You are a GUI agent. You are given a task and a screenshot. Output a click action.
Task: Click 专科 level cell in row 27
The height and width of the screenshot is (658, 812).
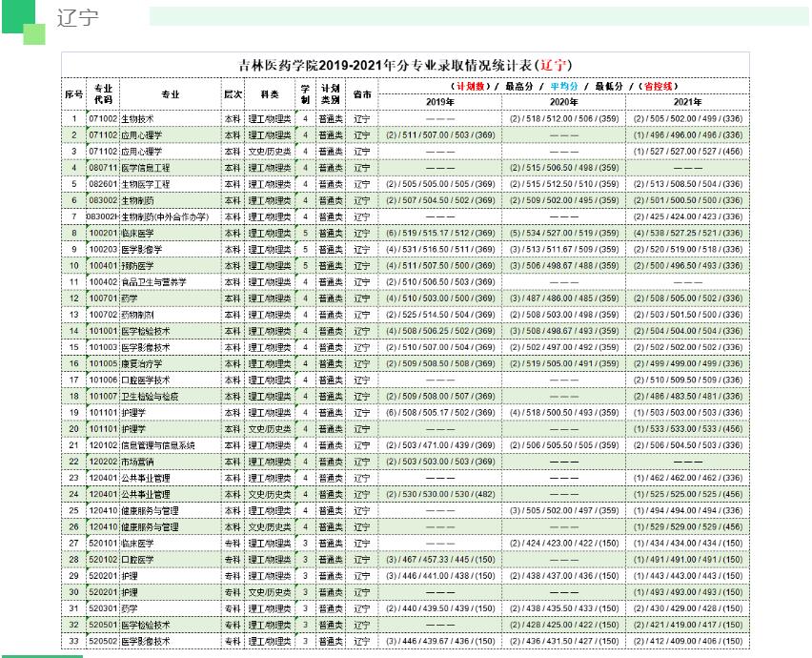coord(233,543)
